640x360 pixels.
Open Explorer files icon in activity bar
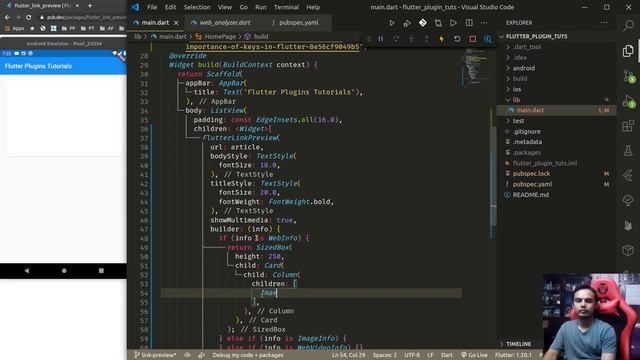pos(629,51)
